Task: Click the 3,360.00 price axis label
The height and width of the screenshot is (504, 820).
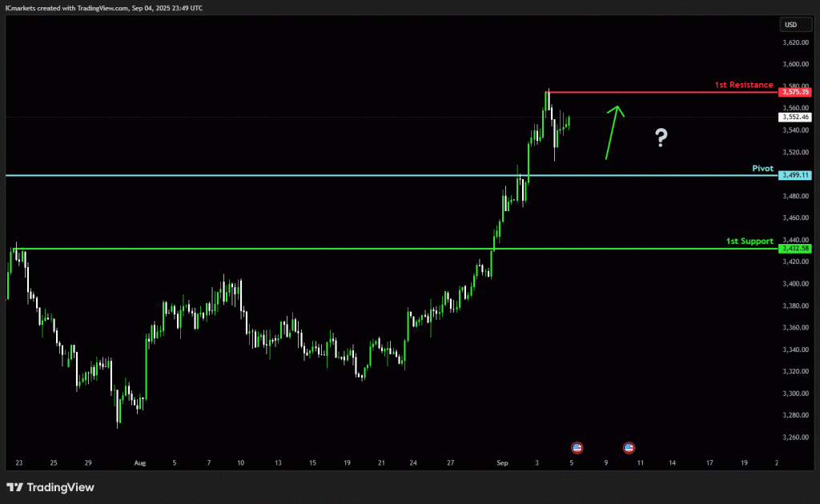Action: point(795,327)
